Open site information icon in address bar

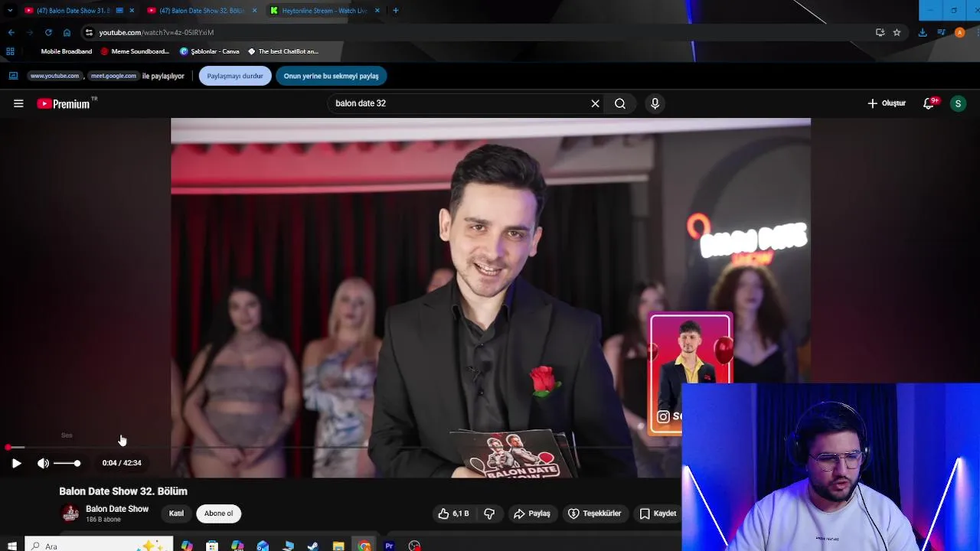[89, 32]
